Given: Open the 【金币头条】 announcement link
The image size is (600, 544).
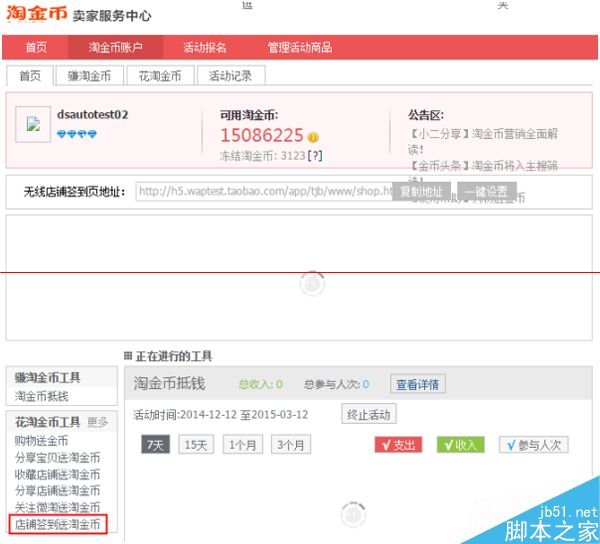Looking at the screenshot, I should click(483, 166).
